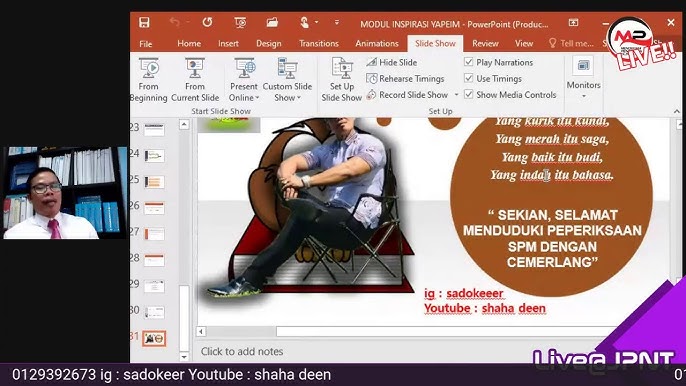This screenshot has height=386, width=686.
Task: Select slide 31 thumbnail
Action: pyautogui.click(x=154, y=338)
